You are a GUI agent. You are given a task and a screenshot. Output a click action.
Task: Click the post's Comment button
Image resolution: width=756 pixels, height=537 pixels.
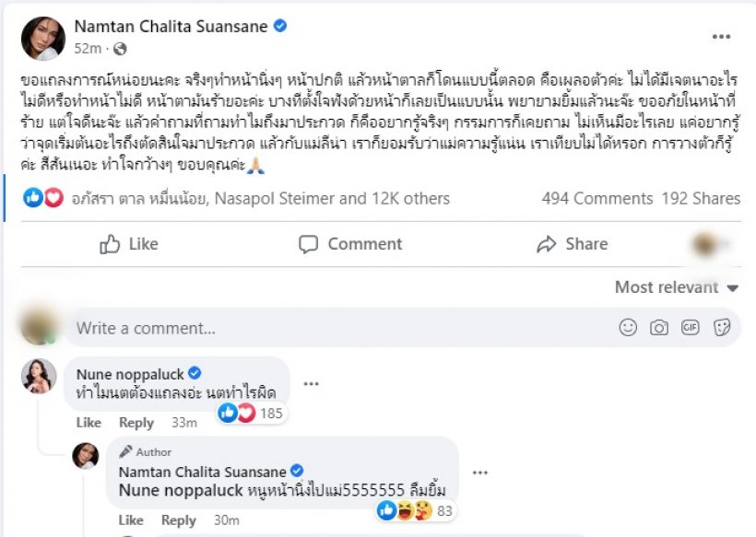point(350,244)
